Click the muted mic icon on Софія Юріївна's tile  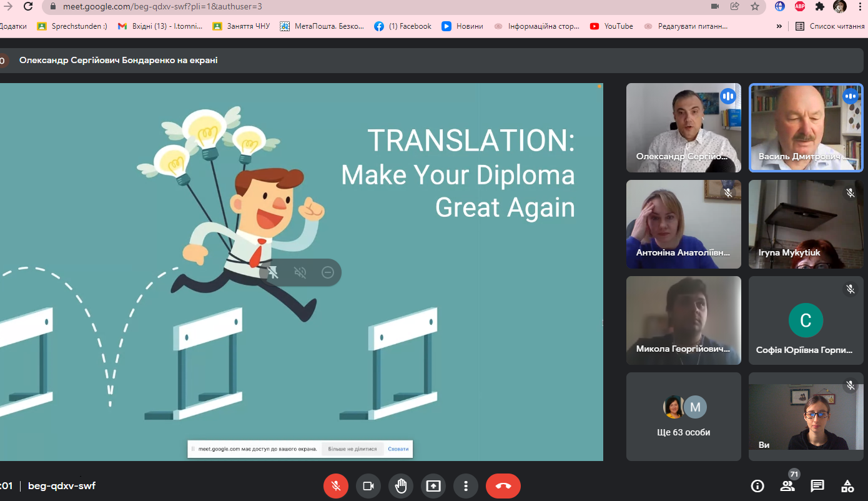pos(851,289)
